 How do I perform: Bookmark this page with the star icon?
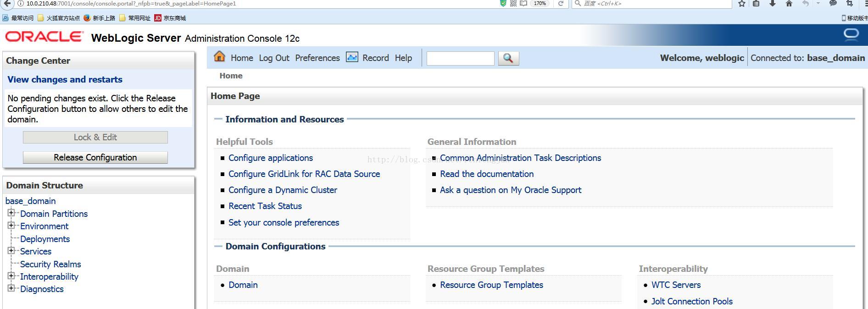pos(742,3)
